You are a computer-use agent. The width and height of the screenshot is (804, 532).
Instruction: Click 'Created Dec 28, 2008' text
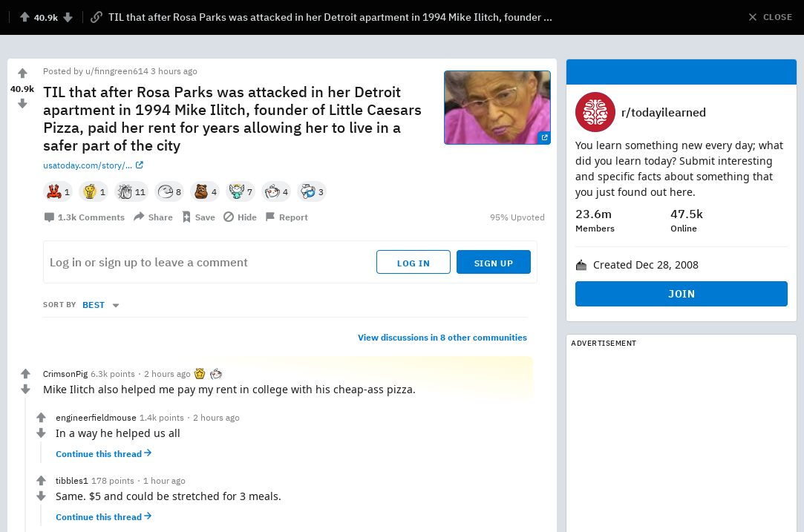coord(646,265)
